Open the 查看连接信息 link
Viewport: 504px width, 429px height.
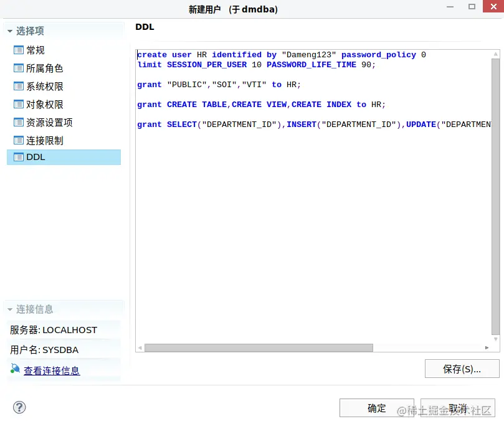[52, 370]
